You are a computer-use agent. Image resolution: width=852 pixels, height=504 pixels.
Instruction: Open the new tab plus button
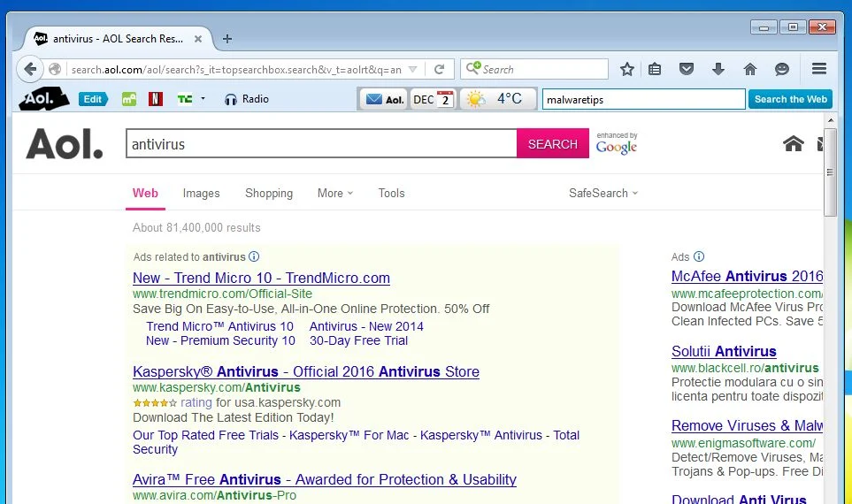click(227, 39)
